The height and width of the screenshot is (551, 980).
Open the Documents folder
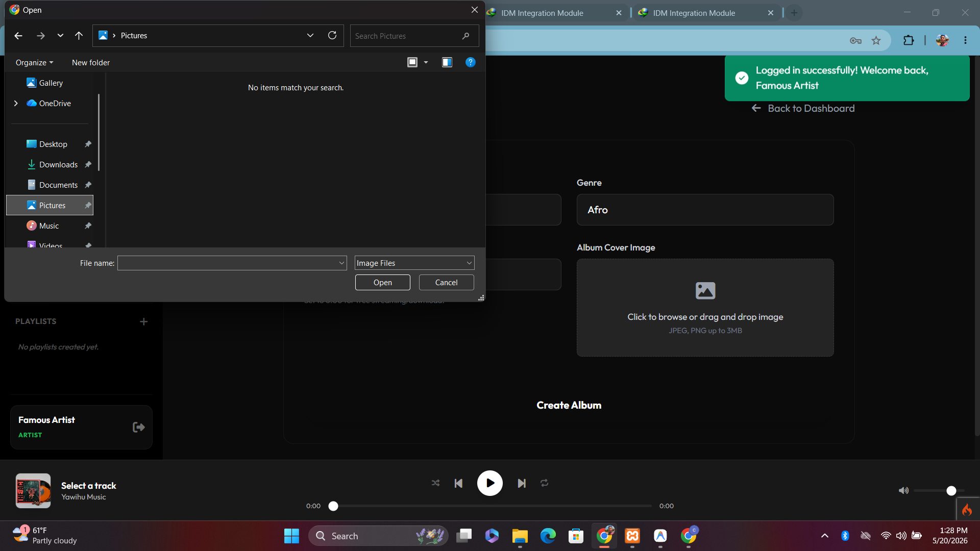point(58,185)
